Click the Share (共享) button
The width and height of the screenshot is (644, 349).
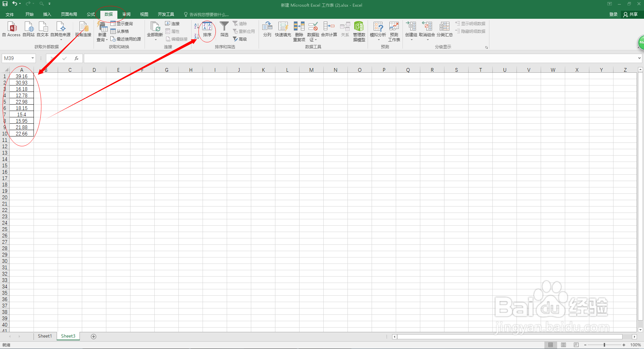[x=631, y=14]
